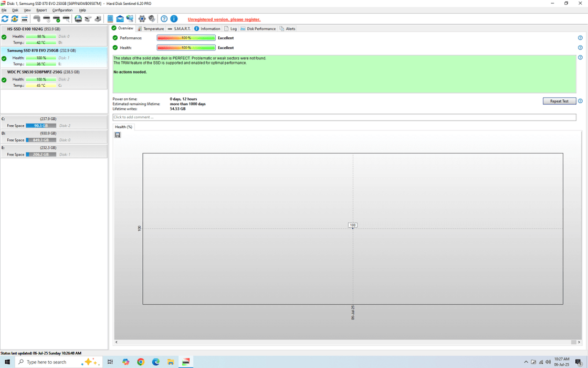This screenshot has width=588, height=368.
Task: Click the help icon beside the Performance bar
Action: (580, 38)
